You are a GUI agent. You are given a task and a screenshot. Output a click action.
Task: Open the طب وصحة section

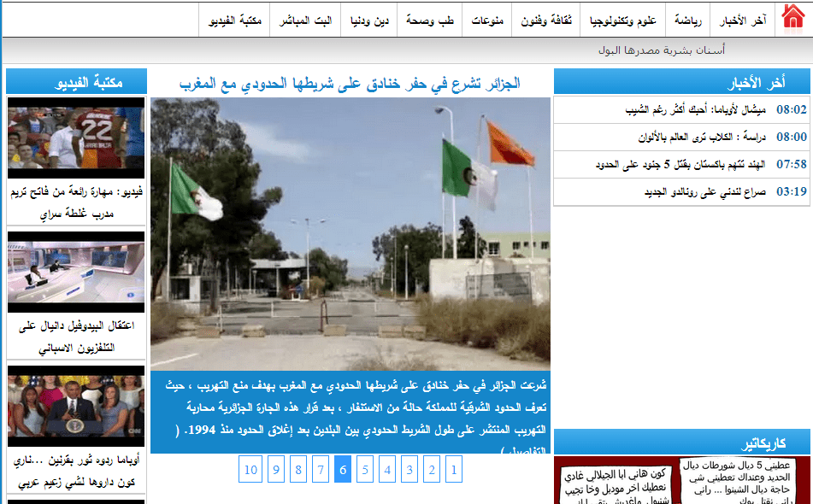coord(430,21)
